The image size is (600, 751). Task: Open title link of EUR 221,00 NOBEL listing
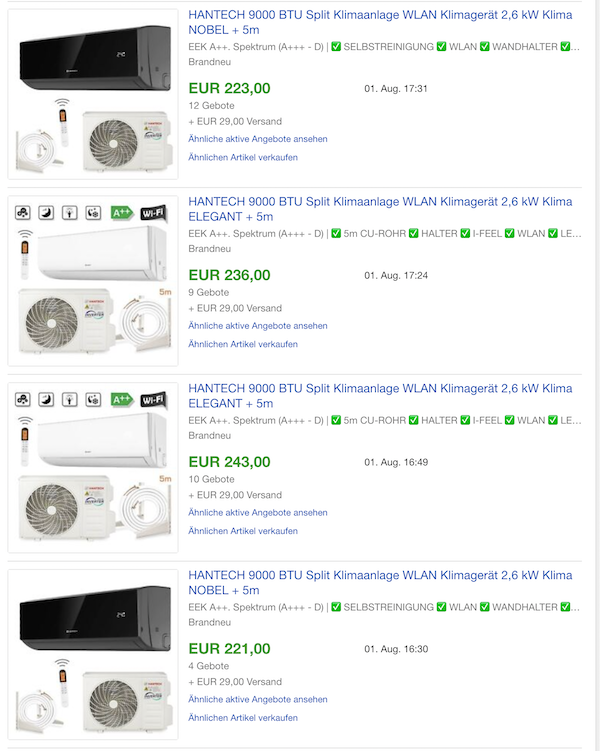pyautogui.click(x=380, y=582)
